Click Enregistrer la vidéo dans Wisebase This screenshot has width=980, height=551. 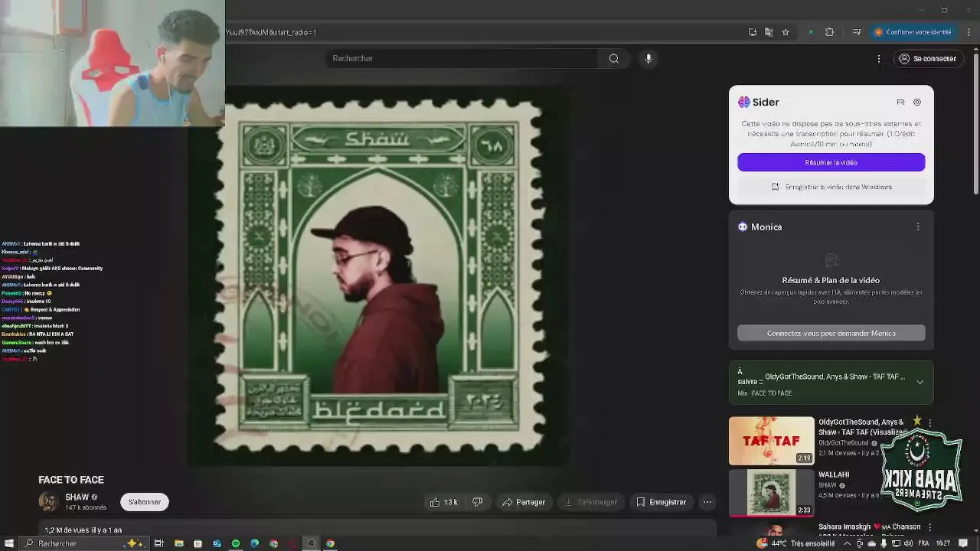coord(831,187)
